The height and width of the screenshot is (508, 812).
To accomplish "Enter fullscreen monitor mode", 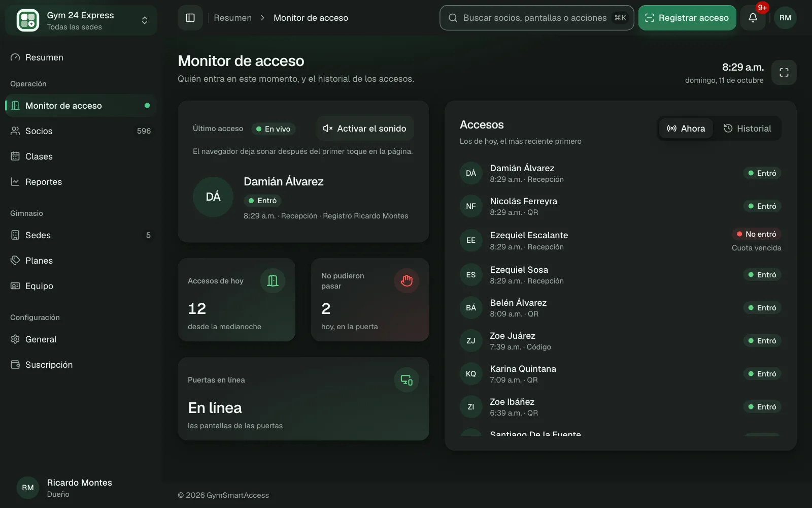I will [x=784, y=73].
